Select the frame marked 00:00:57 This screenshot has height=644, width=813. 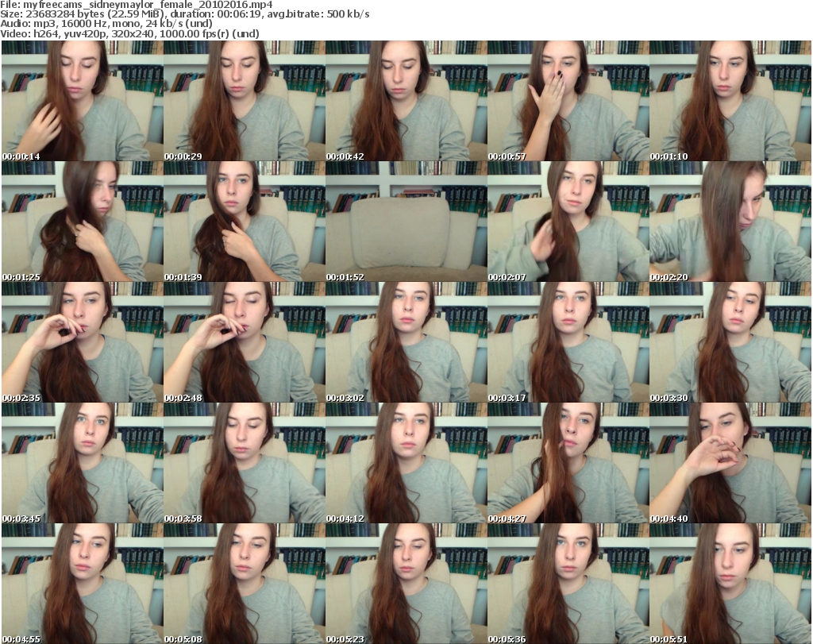coord(568,101)
